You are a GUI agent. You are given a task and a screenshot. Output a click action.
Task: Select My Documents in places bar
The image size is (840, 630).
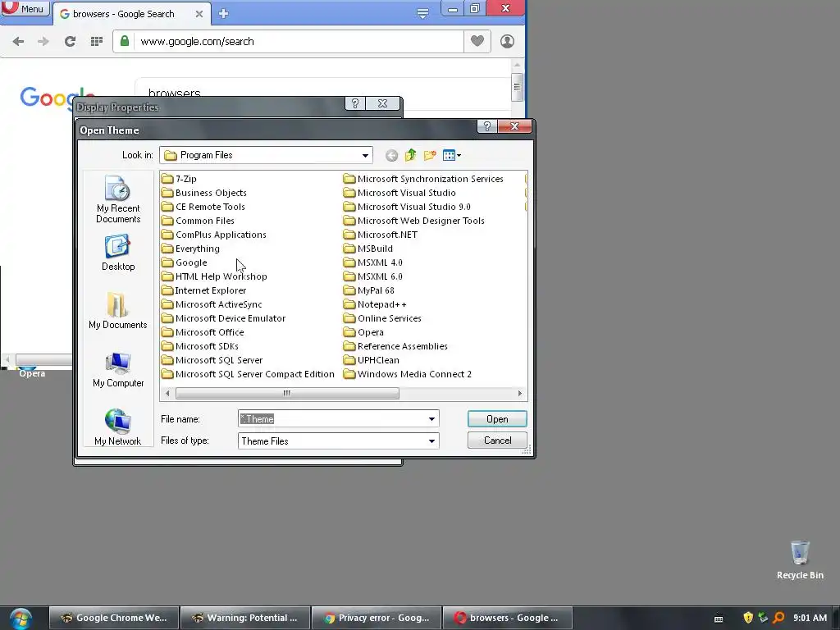coord(118,311)
